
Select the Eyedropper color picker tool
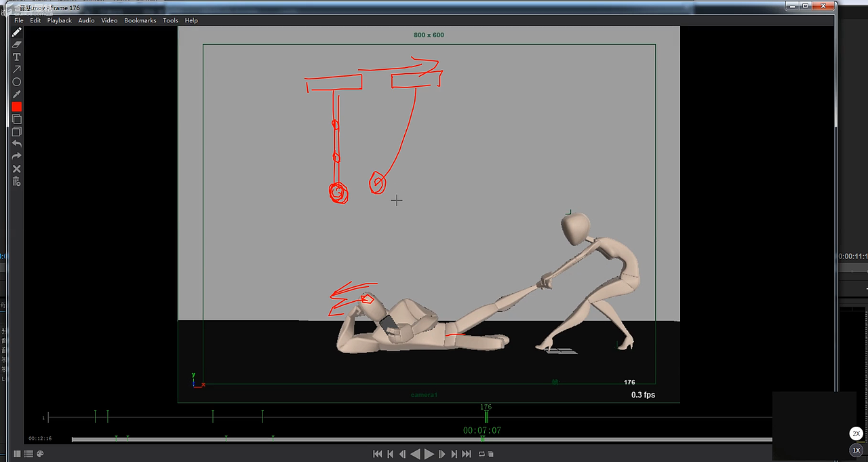17,94
